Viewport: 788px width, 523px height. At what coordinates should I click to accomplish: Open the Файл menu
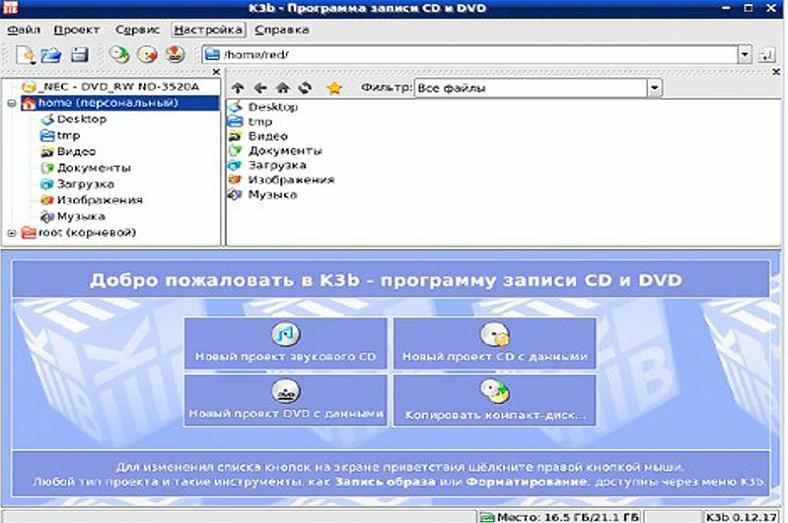point(24,30)
